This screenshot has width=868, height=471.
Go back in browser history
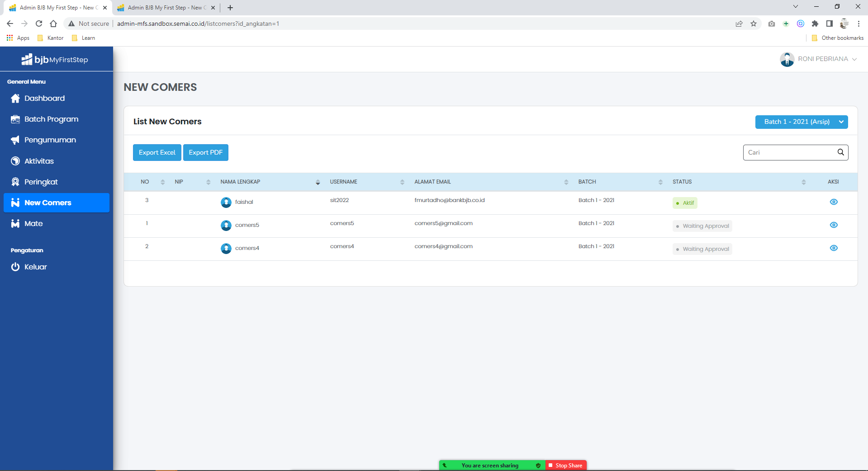10,24
